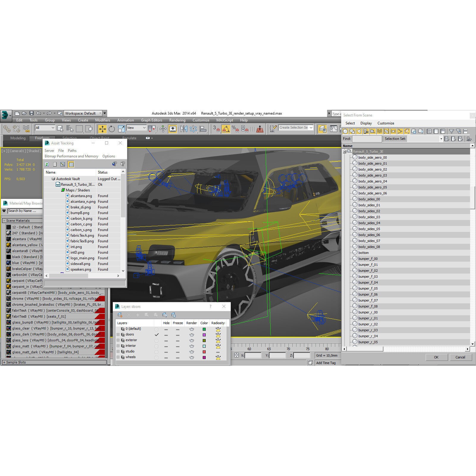Viewport: 476px width, 476px height.
Task: Toggle Window/Crossing selection mode
Action: [x=89, y=129]
